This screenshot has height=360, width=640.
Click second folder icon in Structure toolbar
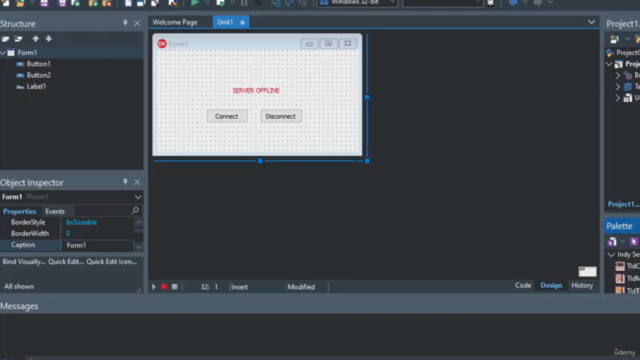(x=18, y=39)
